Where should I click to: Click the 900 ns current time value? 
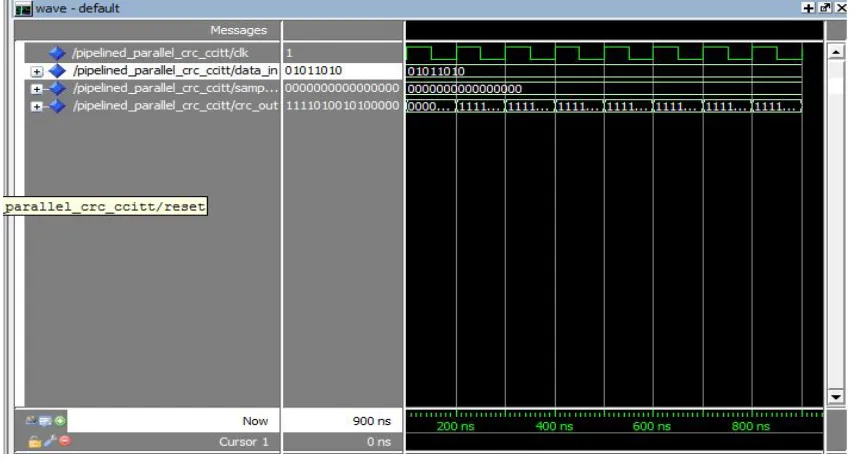tap(372, 421)
